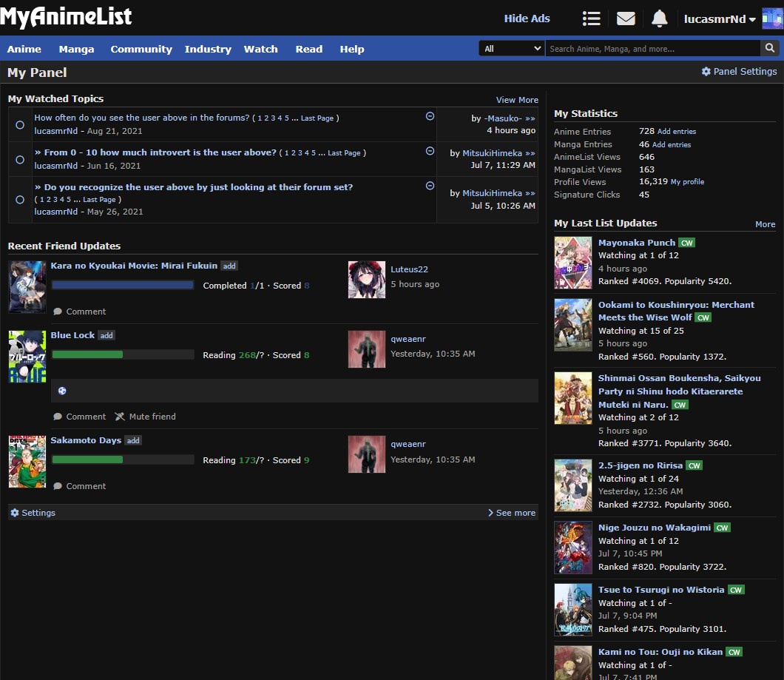Click the Hide Ads link
Screen dimensions: 784x680
(x=527, y=18)
